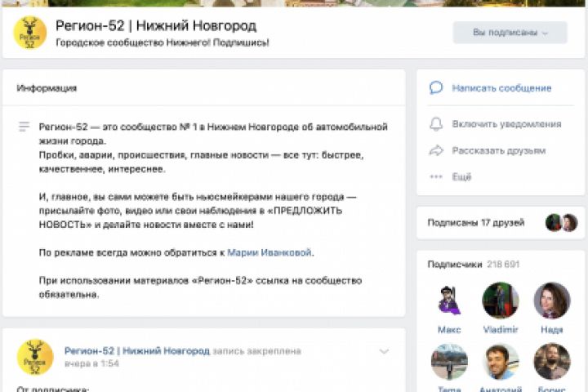The height and width of the screenshot is (392, 588).
Task: Expand the Ещё actions menu
Action: (x=461, y=176)
